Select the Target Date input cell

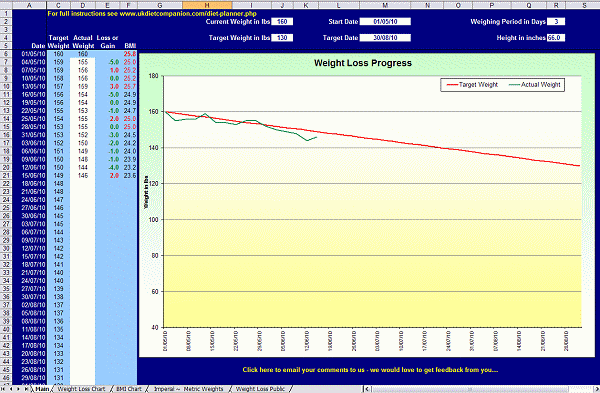pos(385,38)
